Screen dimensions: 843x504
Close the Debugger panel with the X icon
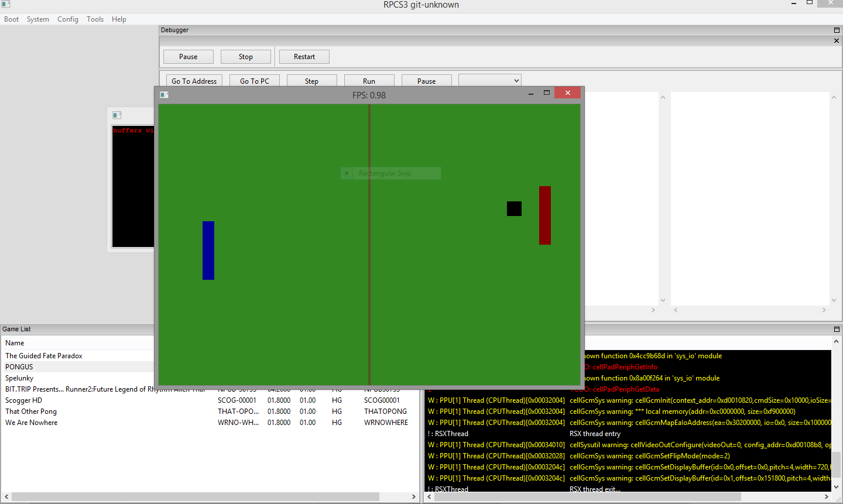coord(837,41)
